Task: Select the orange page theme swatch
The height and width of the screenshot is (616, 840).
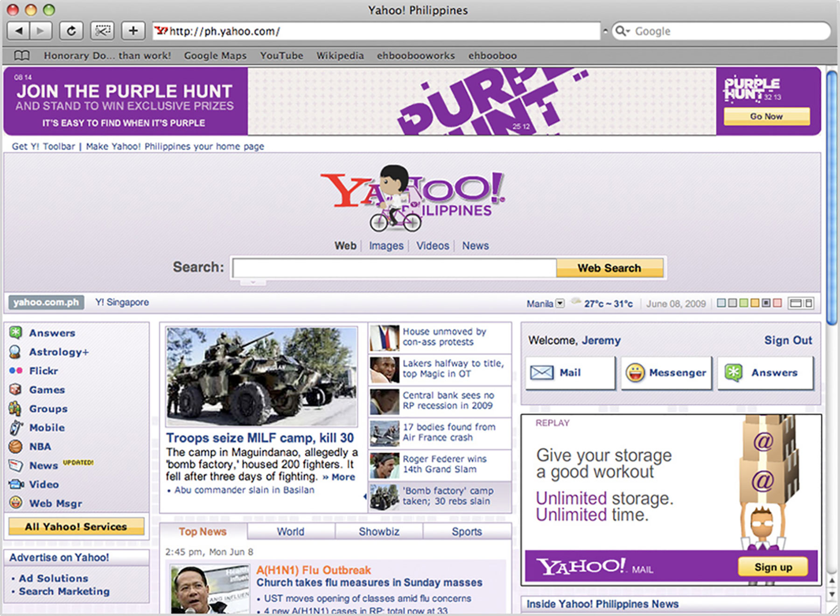Action: (755, 303)
